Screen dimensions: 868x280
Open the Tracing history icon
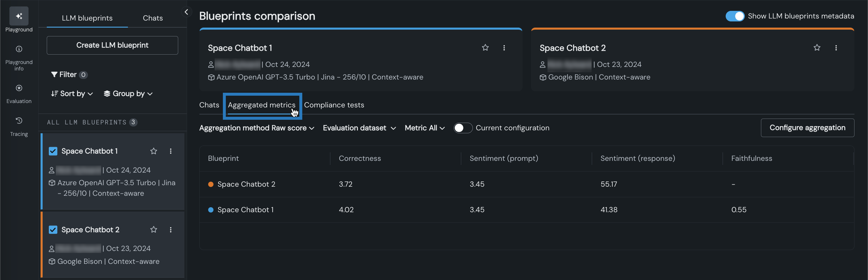pos(19,120)
